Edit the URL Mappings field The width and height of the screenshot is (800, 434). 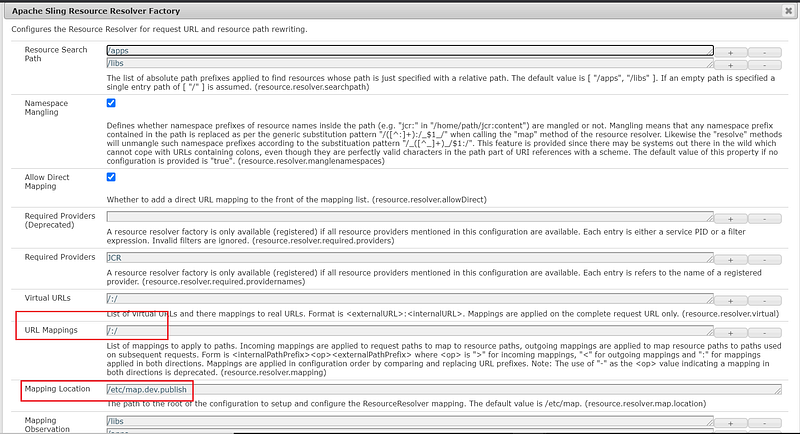pos(410,331)
